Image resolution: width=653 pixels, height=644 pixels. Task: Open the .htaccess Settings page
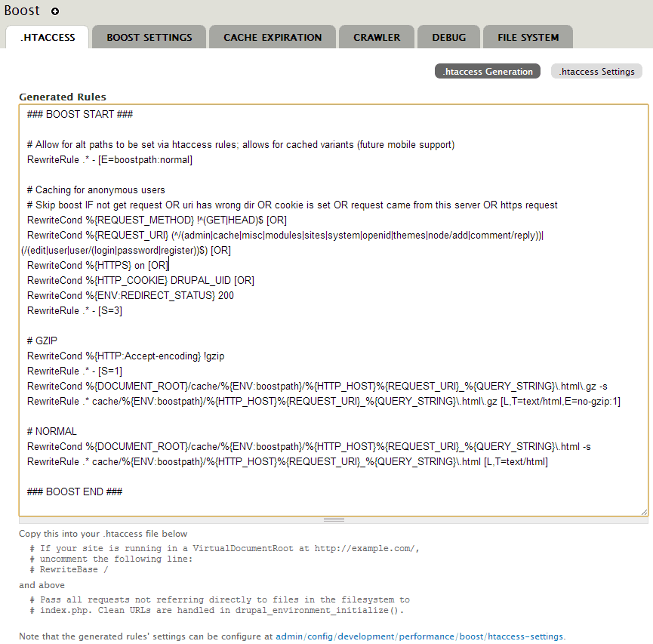[596, 70]
